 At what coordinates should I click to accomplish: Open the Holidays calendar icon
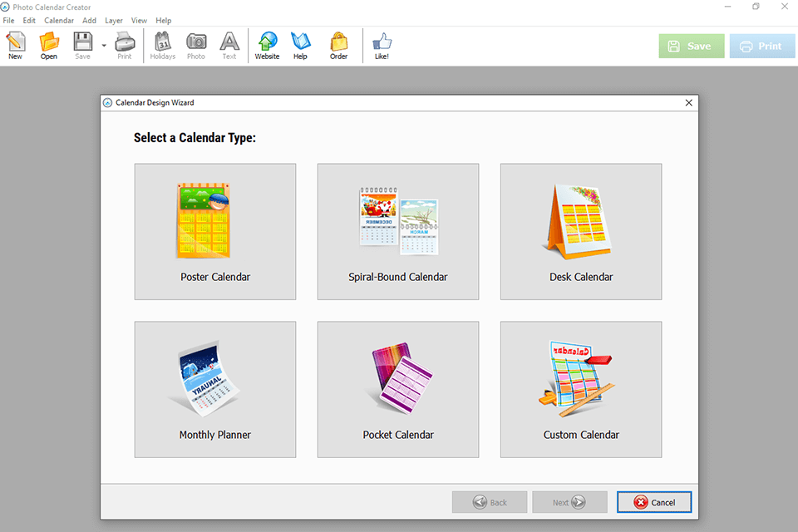point(163,46)
